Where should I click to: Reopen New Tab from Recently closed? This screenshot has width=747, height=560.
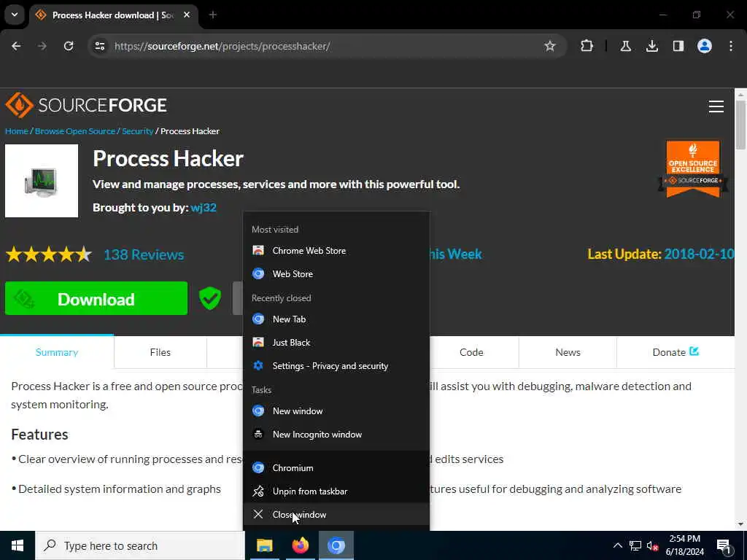pyautogui.click(x=336, y=319)
